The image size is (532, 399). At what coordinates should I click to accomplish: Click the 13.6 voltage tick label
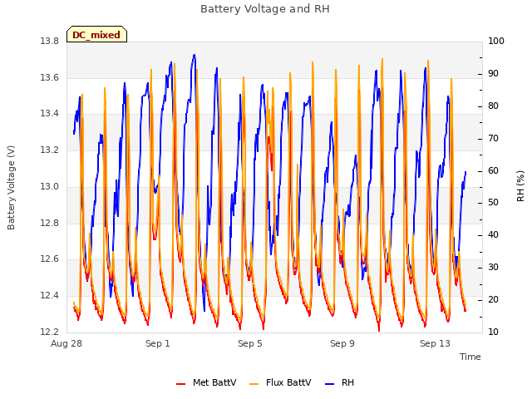(50, 77)
